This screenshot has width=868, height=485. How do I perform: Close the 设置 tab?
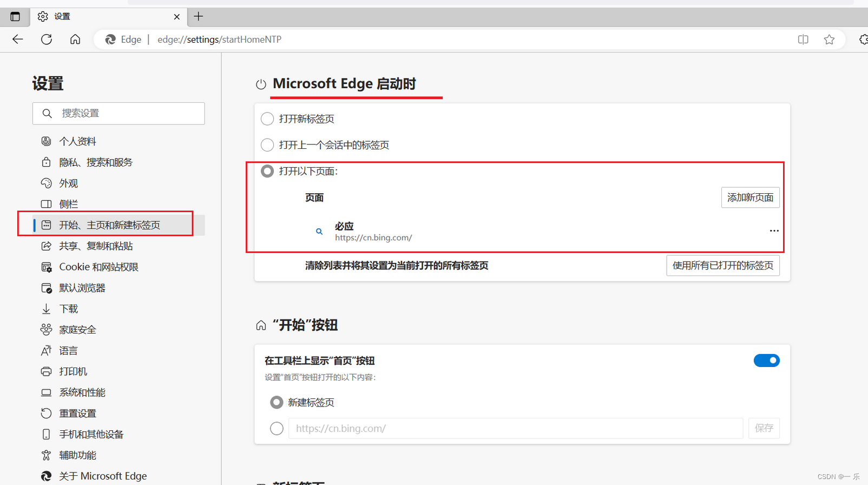click(176, 17)
